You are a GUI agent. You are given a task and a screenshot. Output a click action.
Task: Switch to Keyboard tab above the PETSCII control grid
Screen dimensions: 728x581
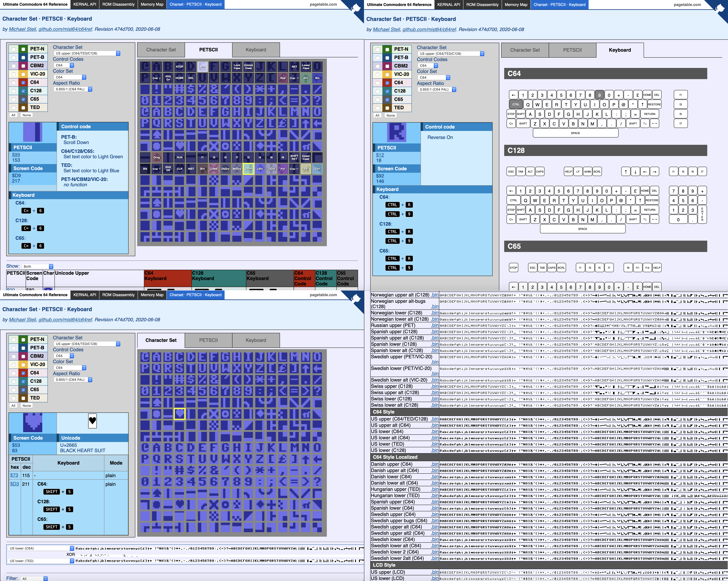pos(256,50)
